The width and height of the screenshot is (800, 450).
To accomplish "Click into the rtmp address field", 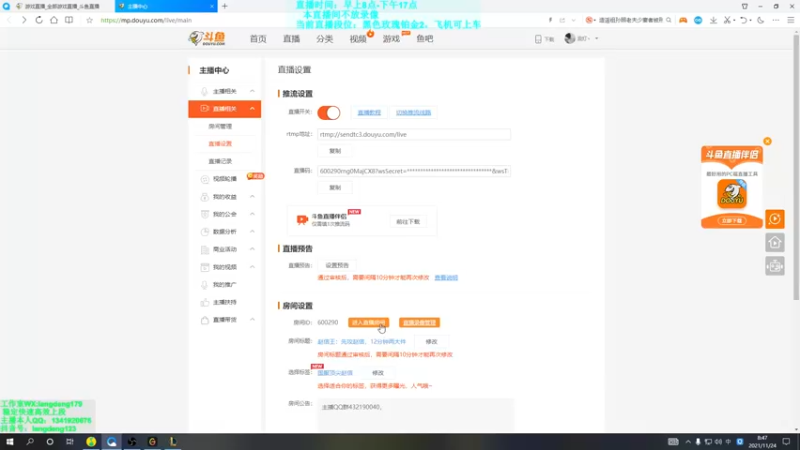I will pos(413,134).
